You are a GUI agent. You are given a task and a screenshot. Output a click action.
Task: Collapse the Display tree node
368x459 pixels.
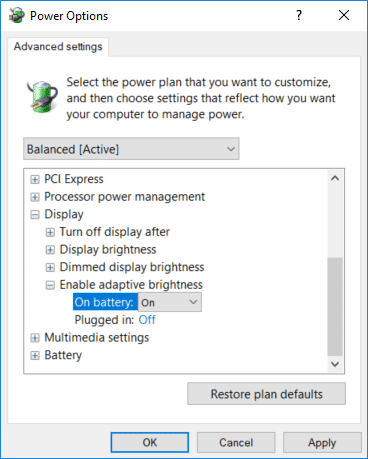[x=34, y=215]
